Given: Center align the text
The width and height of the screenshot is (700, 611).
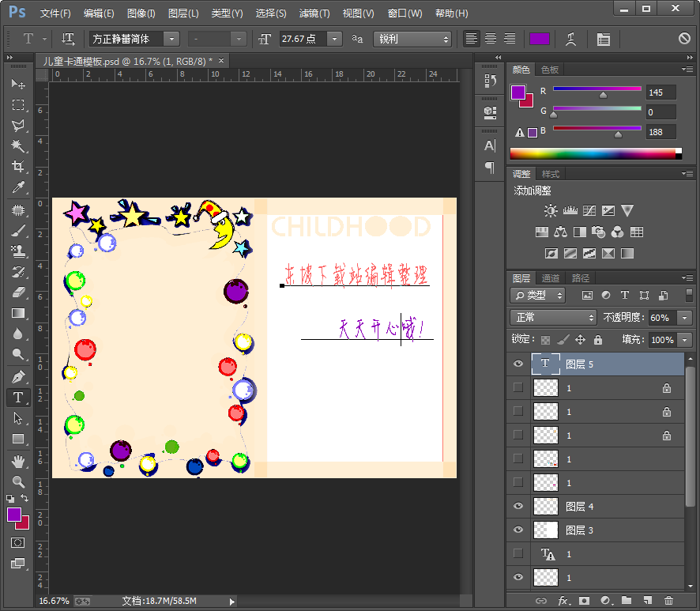Looking at the screenshot, I should (491, 39).
